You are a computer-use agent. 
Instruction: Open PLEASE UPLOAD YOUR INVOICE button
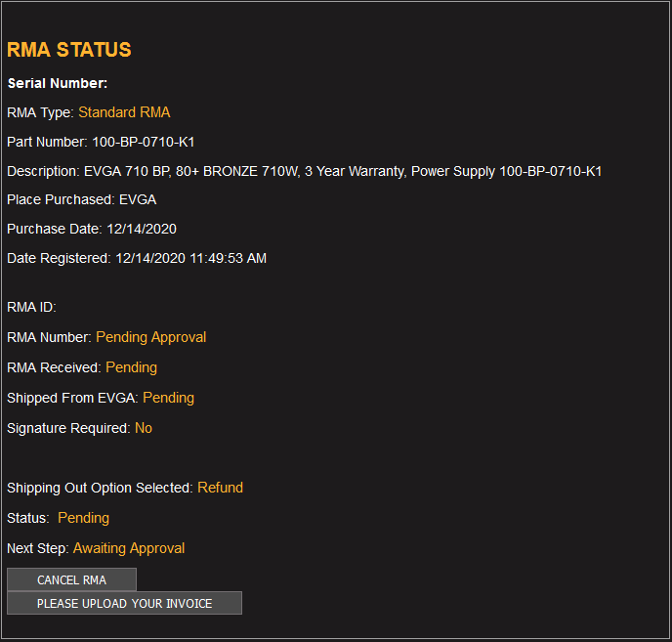[124, 603]
